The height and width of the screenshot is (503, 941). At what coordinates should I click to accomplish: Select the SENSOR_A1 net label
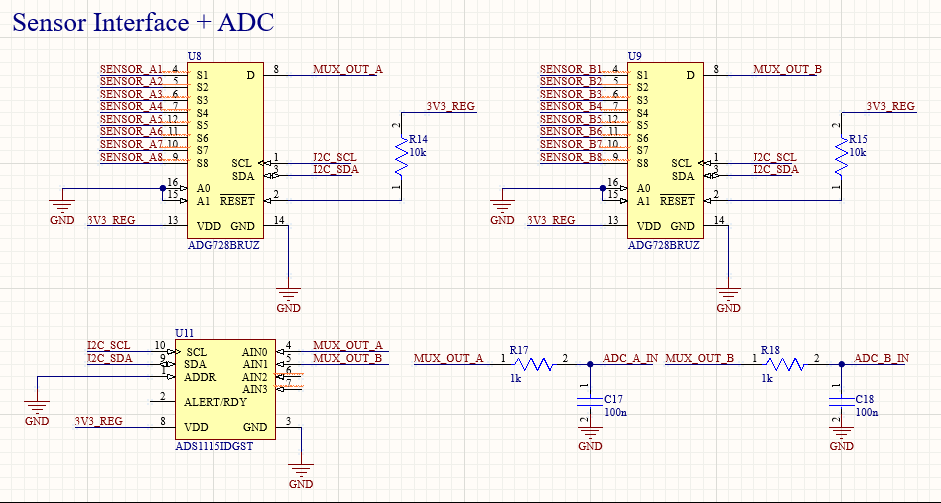[131, 69]
